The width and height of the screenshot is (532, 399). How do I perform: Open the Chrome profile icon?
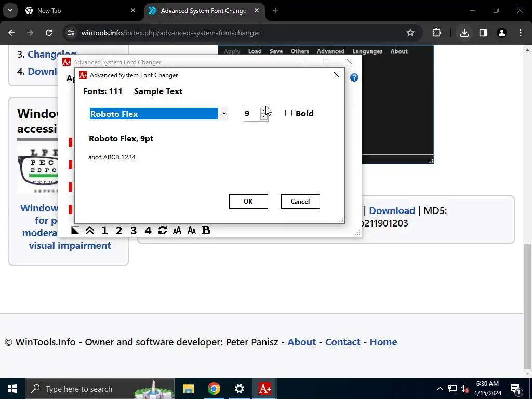502,33
